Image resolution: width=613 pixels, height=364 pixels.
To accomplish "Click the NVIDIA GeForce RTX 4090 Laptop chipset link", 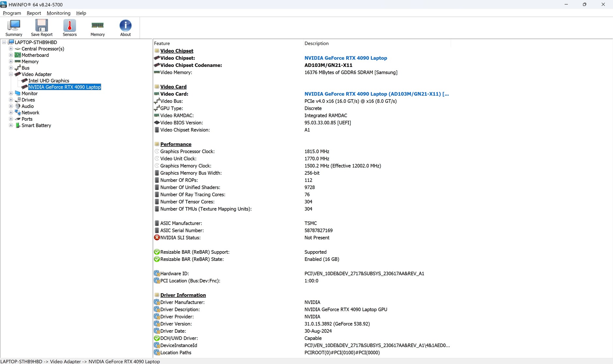I will click(x=346, y=58).
